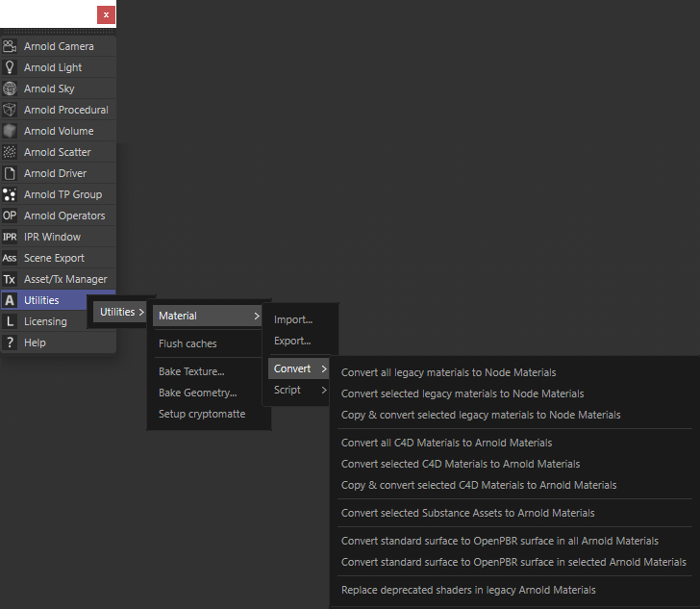Open Asset/Tx Manager entry
Screen dimensions: 700x609
[59, 279]
